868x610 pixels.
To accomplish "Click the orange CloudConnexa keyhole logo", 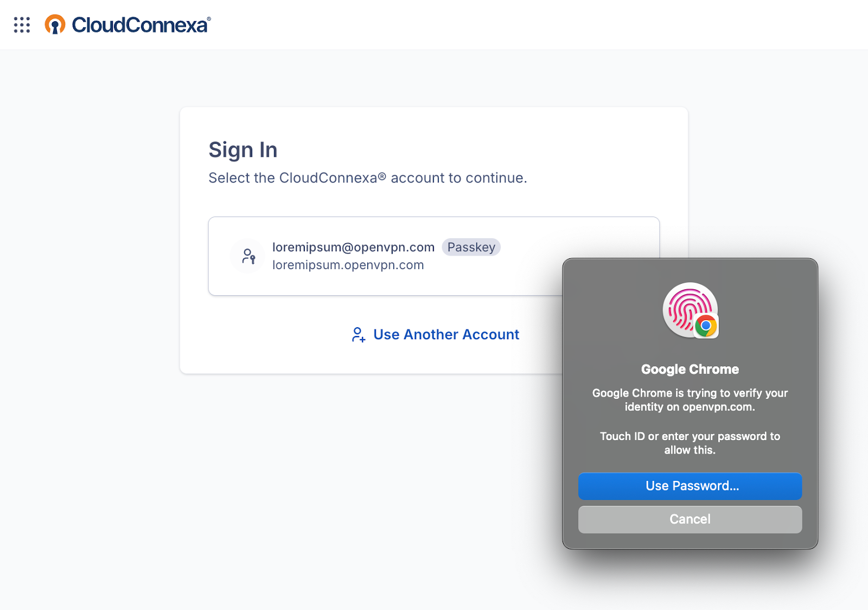I will click(x=55, y=24).
